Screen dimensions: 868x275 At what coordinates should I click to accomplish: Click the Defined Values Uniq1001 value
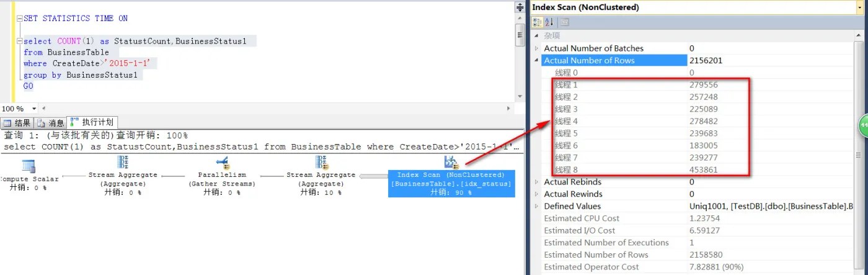[772, 206]
